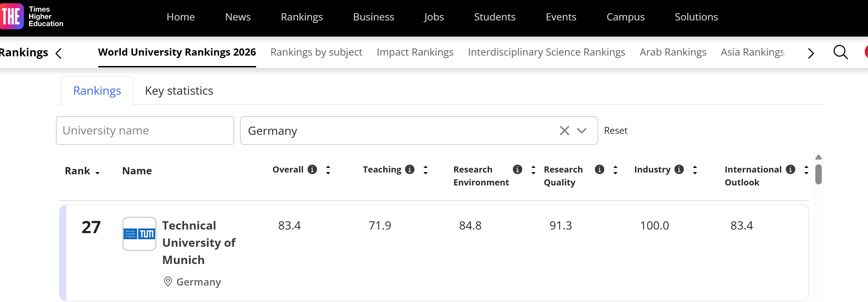Sort table by Overall score
Screen dimensions: 868x302
point(328,170)
